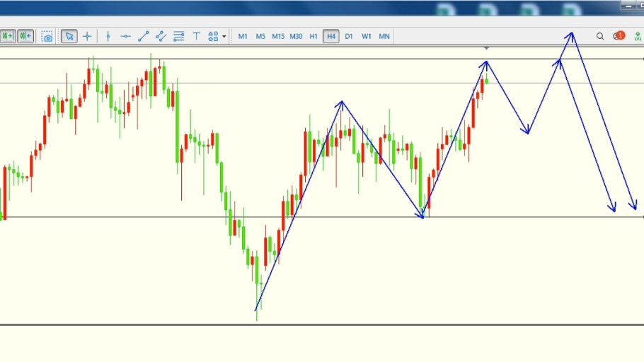
Task: Insert Fibonacci retracement tool
Action: click(x=178, y=36)
